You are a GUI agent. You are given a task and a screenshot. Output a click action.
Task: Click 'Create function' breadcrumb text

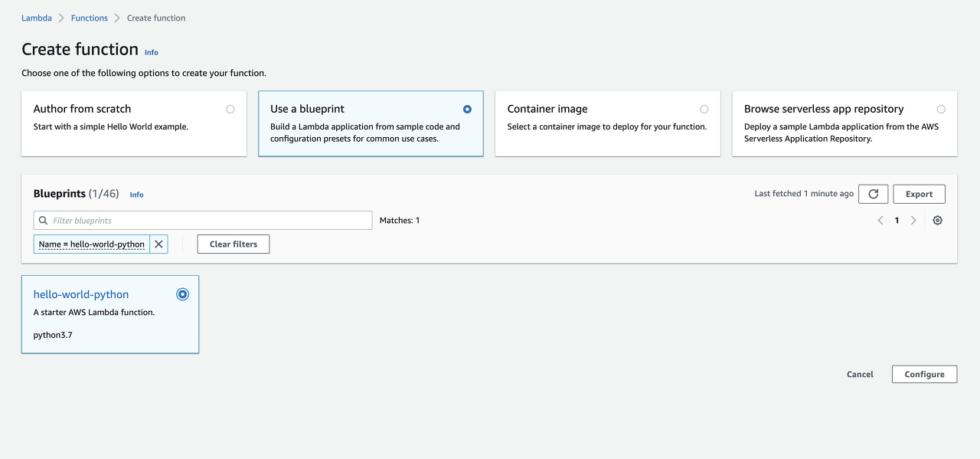coord(156,18)
